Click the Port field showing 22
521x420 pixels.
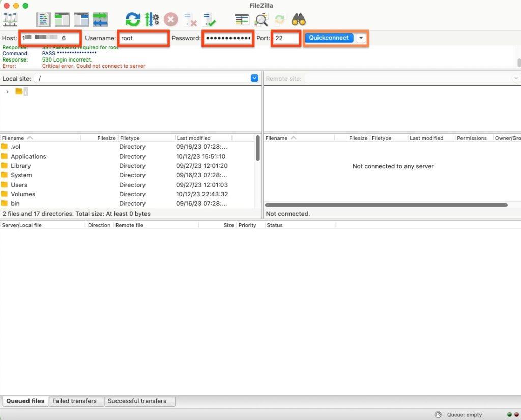tap(286, 38)
